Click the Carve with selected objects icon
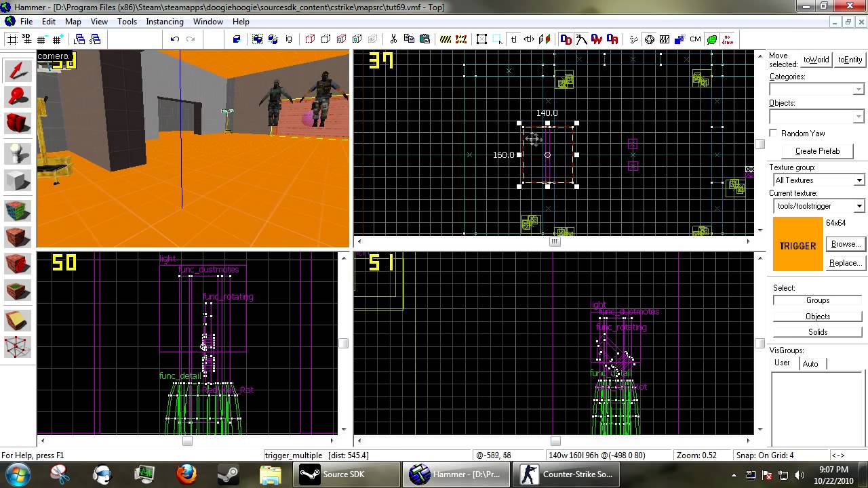Screen dimensions: 868x488 click(237, 39)
